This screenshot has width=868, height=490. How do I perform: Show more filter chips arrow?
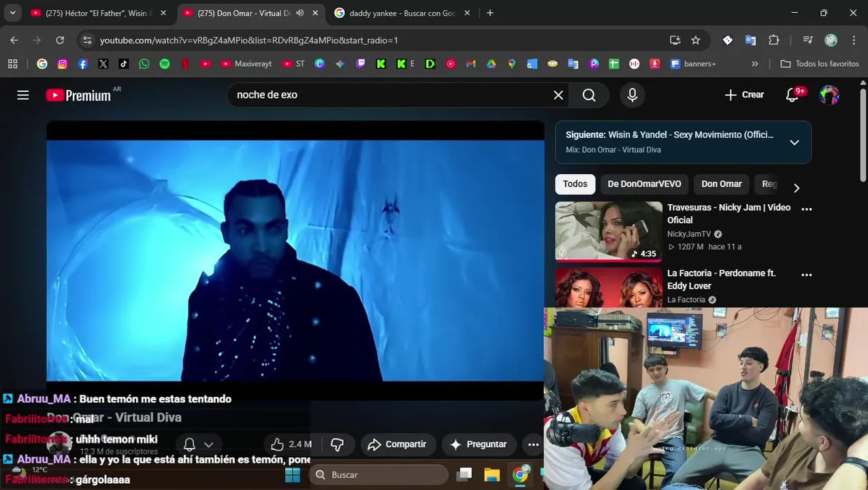pyautogui.click(x=797, y=188)
